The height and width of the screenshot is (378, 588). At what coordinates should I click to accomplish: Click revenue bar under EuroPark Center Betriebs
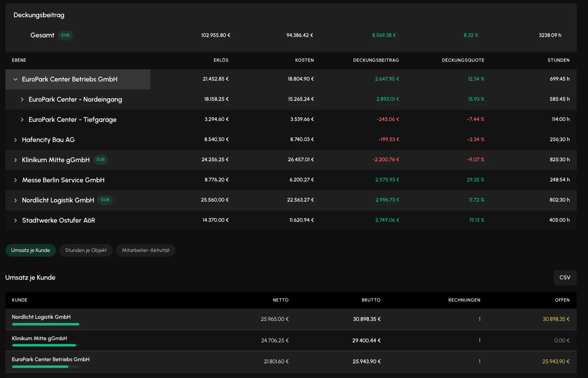tap(46, 367)
